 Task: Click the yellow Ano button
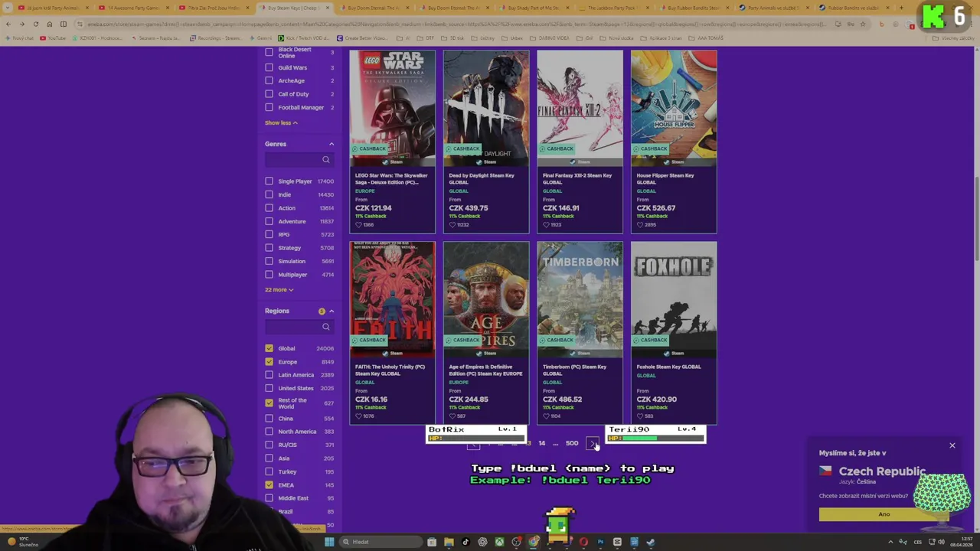pos(884,514)
